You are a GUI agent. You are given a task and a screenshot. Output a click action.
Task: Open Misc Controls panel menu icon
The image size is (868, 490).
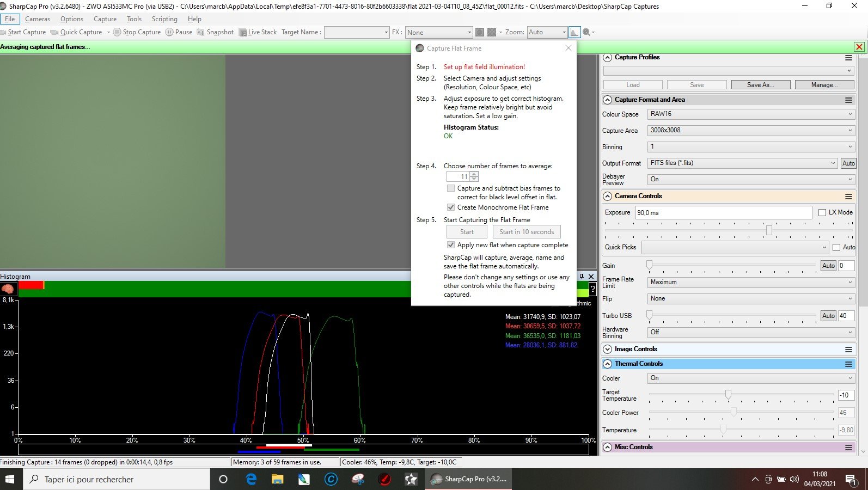tap(848, 448)
